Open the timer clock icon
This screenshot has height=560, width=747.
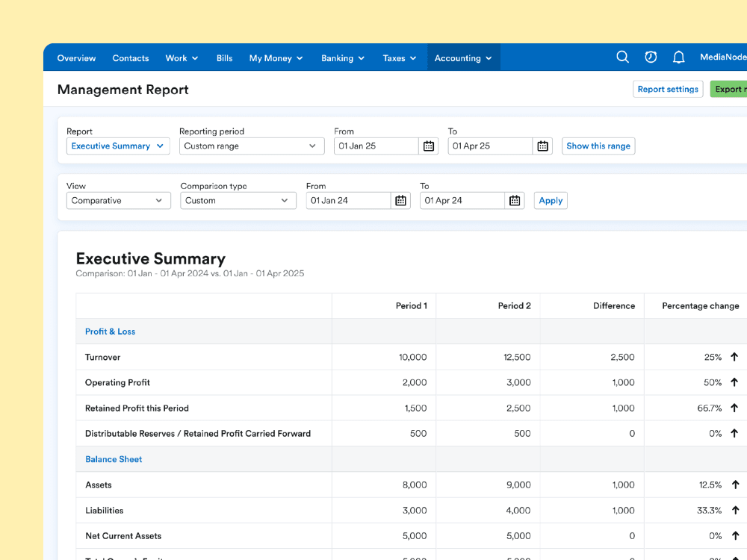click(x=651, y=57)
